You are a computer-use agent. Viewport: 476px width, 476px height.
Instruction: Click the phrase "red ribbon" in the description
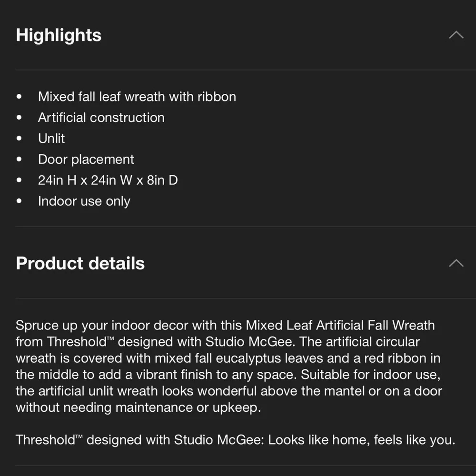395,358
